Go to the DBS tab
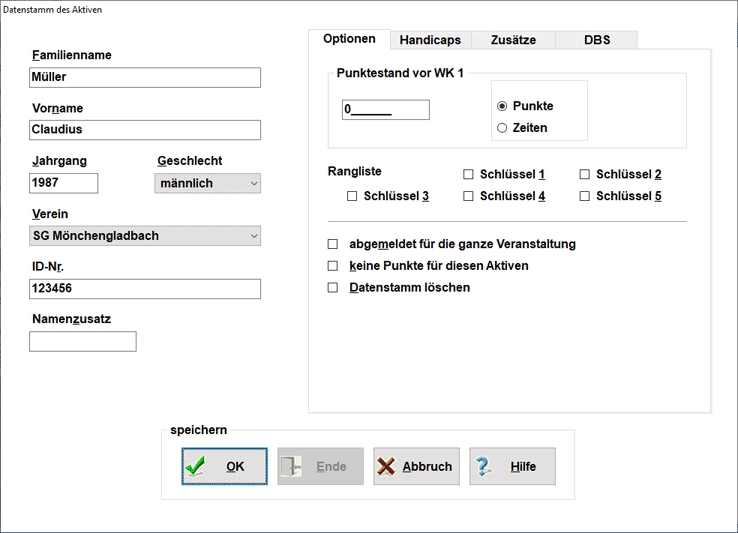The height and width of the screenshot is (533, 738). pyautogui.click(x=597, y=40)
